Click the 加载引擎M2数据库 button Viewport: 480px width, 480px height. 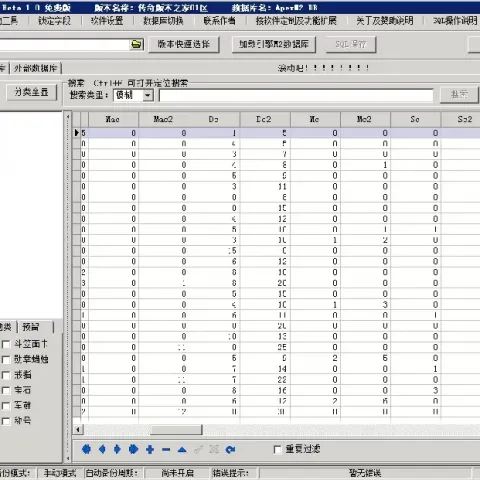(x=274, y=44)
